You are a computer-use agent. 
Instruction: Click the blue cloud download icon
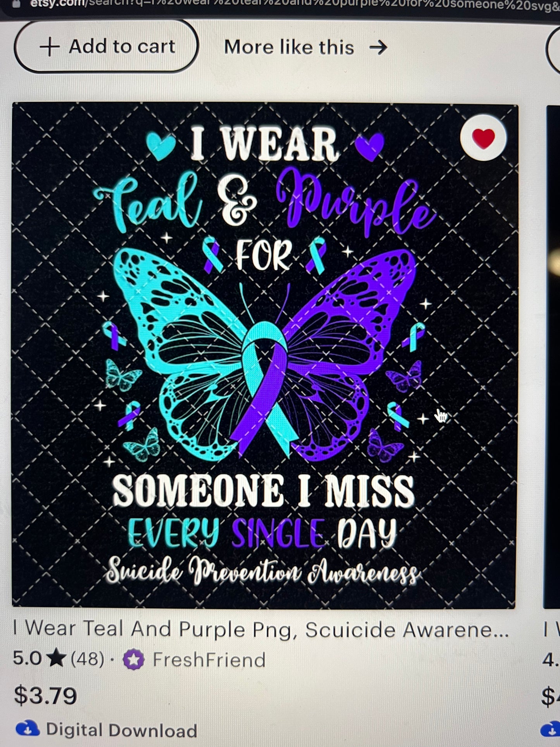tap(28, 729)
